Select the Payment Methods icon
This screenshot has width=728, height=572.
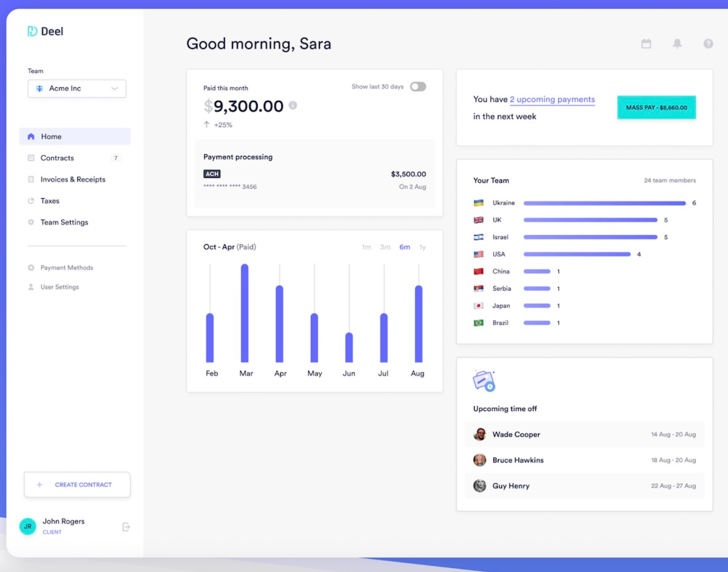[x=30, y=267]
